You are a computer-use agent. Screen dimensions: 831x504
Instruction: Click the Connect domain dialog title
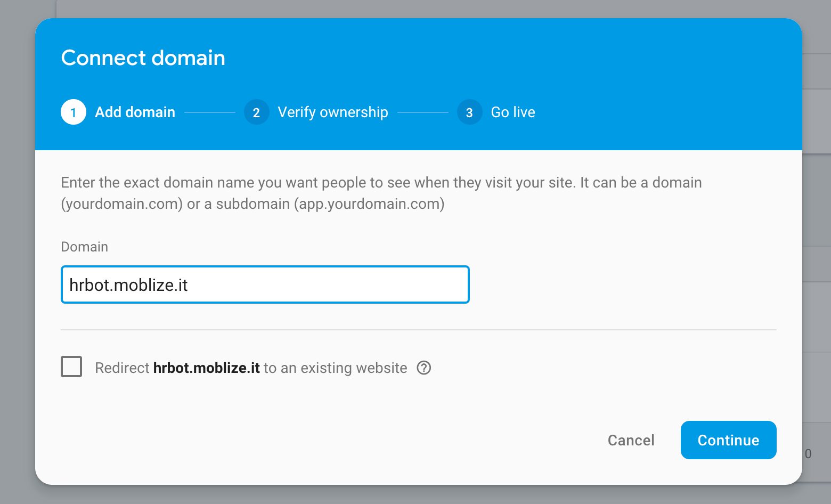point(143,58)
